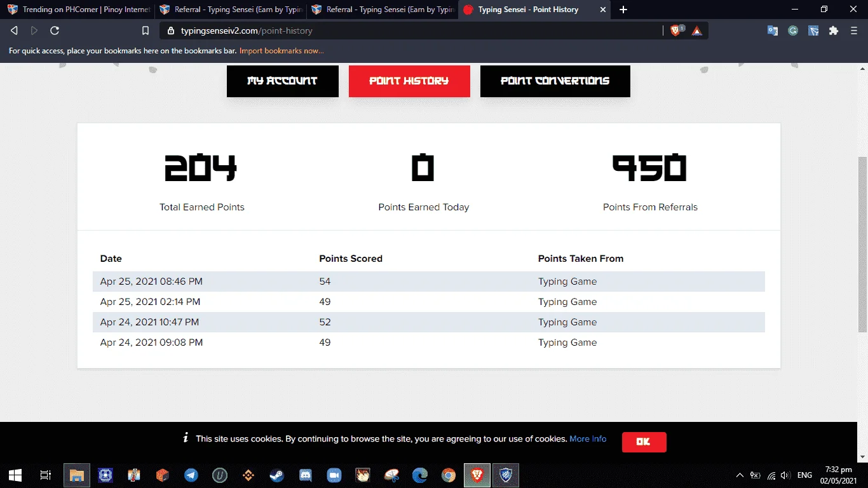The width and height of the screenshot is (868, 488).
Task: Open the Binance taskbar icon
Action: 248,475
